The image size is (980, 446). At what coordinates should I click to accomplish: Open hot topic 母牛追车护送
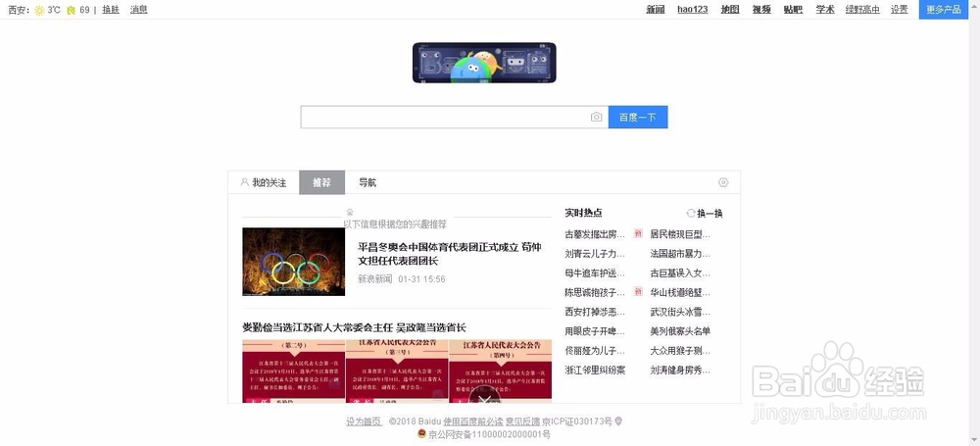pos(595,273)
